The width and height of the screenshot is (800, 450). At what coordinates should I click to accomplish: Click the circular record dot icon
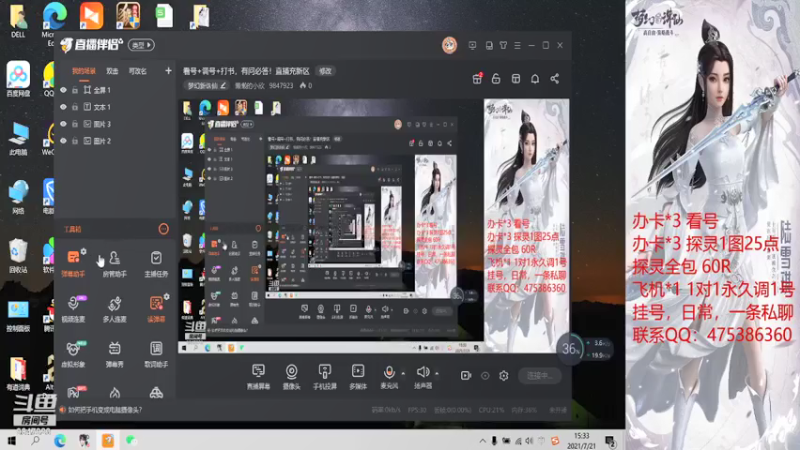pos(485,376)
